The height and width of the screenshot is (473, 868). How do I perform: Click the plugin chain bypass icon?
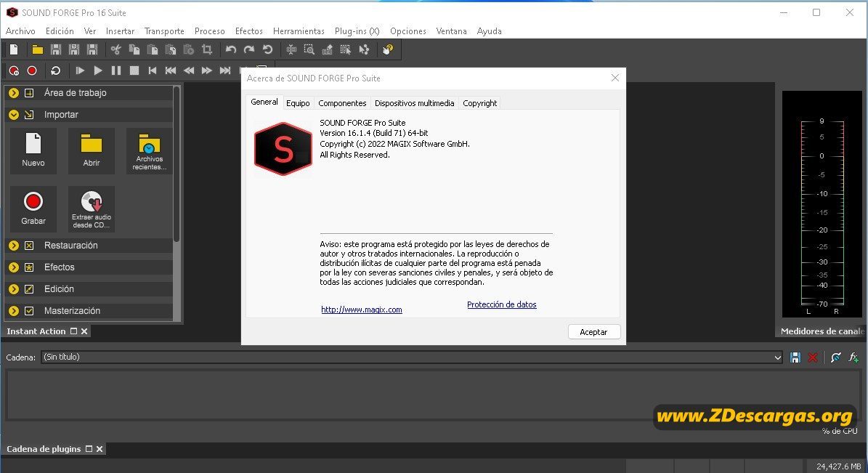[x=836, y=357]
